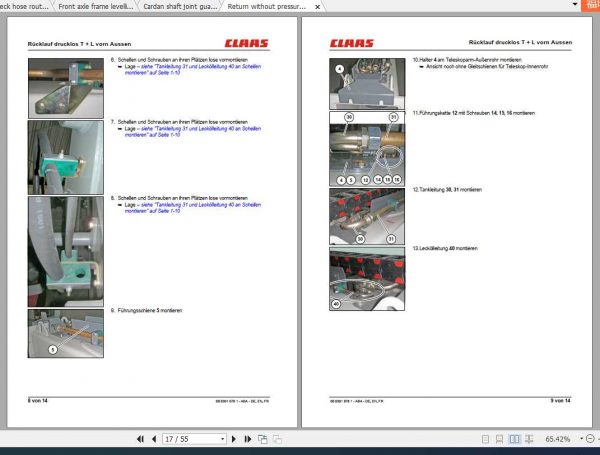Click the 65.42% zoom value
This screenshot has width=600, height=455.
pos(558,439)
